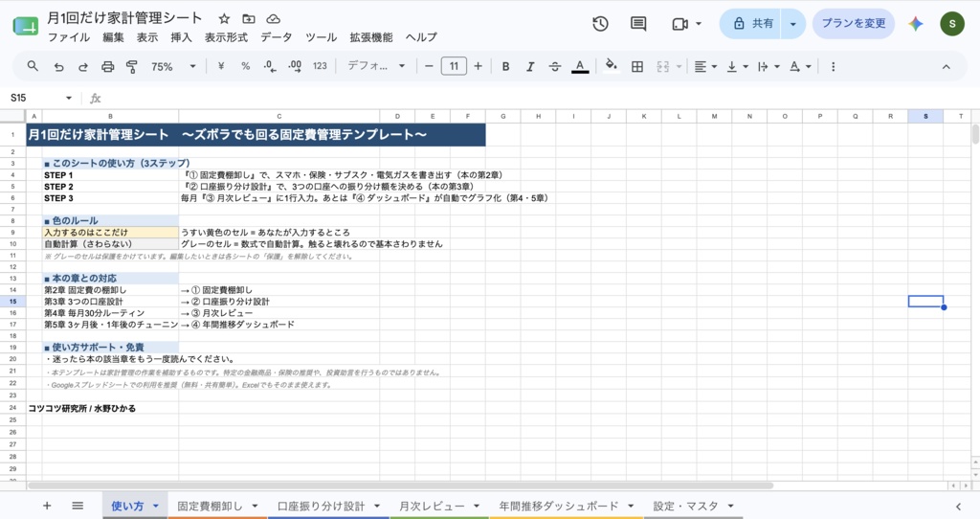Image resolution: width=980 pixels, height=519 pixels.
Task: Open the text wrapping dropdown
Action: tap(768, 66)
